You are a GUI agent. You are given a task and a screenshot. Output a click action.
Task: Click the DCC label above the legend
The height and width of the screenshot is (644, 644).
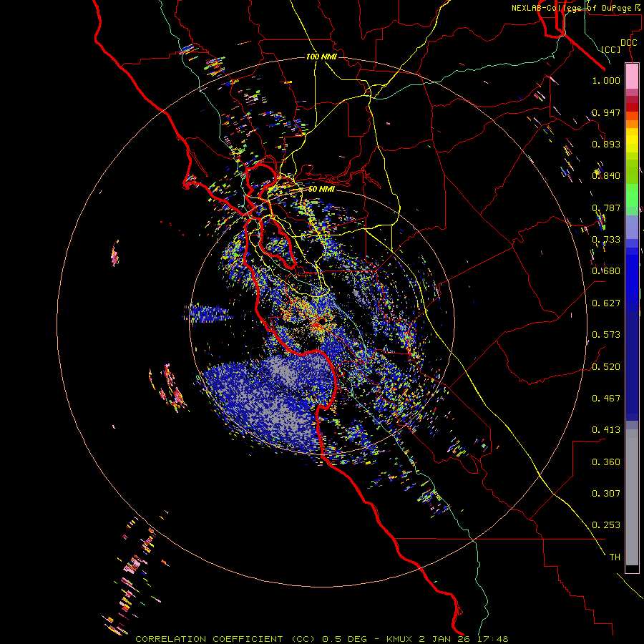point(628,42)
